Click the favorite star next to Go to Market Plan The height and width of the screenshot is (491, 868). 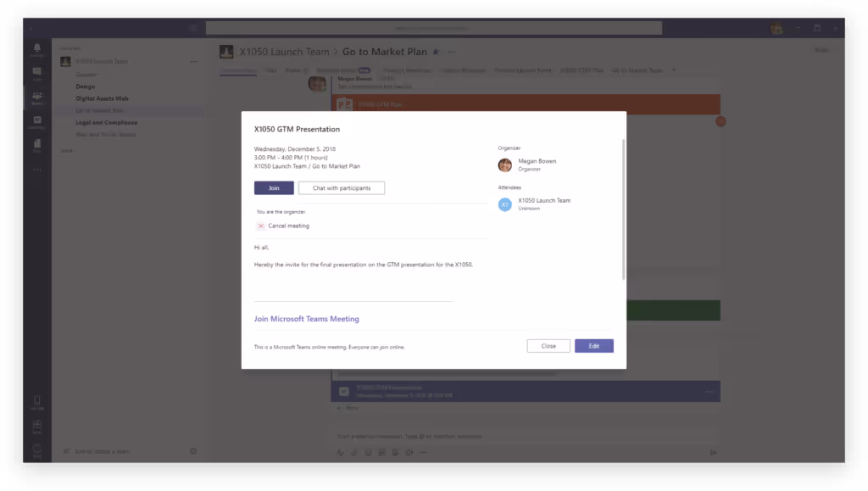[x=436, y=52]
